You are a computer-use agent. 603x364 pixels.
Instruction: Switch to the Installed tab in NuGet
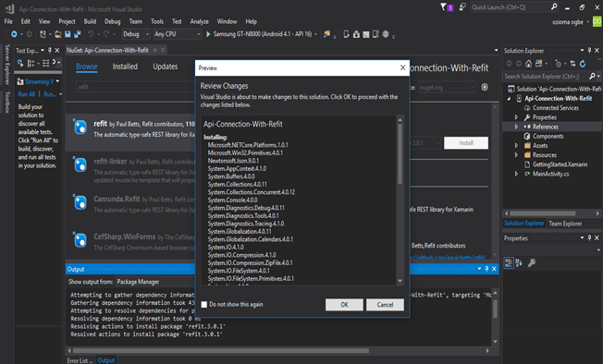click(x=125, y=67)
